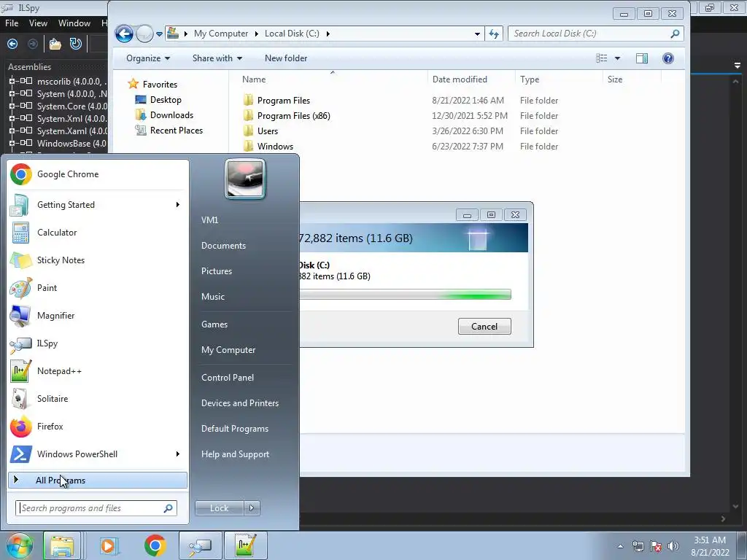Open ILSpy File menu
The image size is (747, 560).
(12, 23)
